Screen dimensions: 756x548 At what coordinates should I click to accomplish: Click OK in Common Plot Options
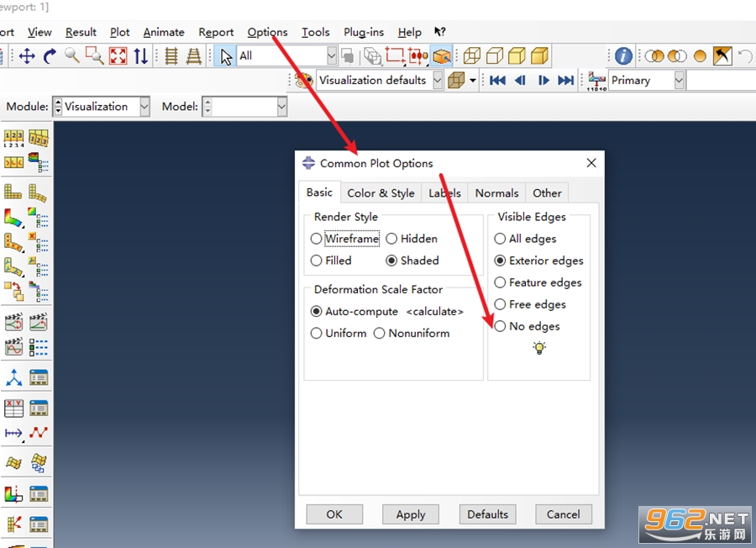coord(334,514)
